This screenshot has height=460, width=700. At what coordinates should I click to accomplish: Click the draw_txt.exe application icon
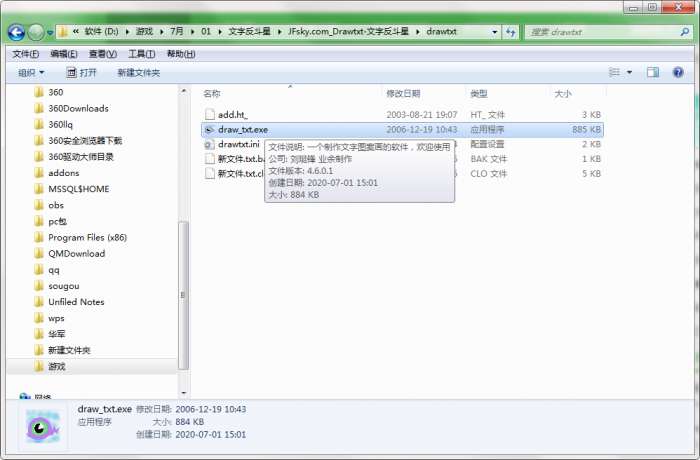click(209, 130)
